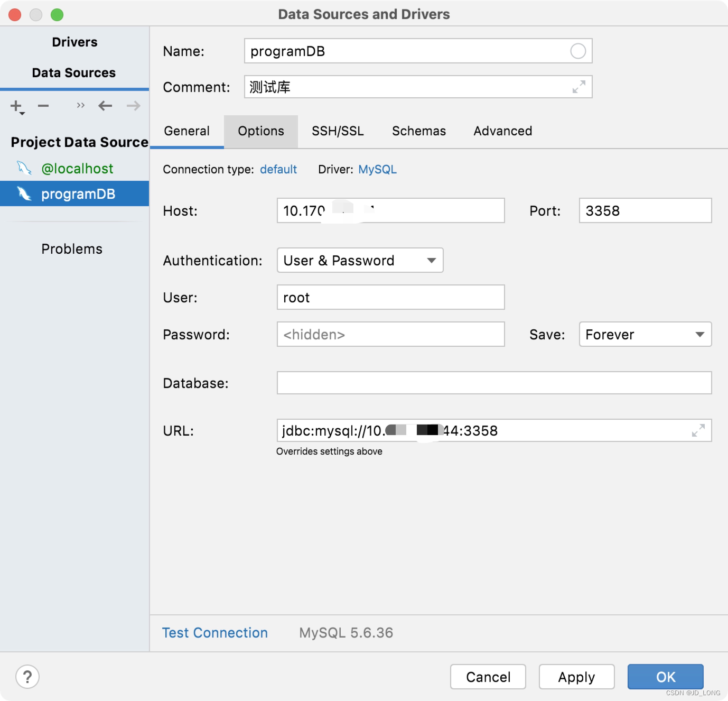Click Test Connection link
This screenshot has width=728, height=701.
click(215, 633)
